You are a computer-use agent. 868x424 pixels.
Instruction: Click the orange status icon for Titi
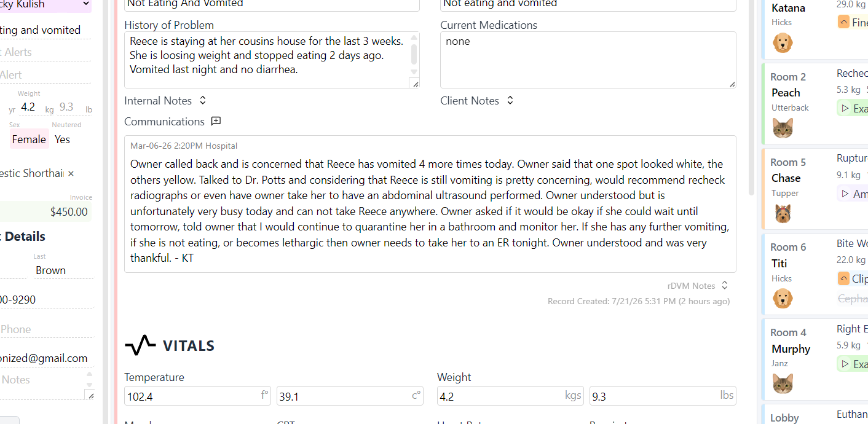pos(843,278)
